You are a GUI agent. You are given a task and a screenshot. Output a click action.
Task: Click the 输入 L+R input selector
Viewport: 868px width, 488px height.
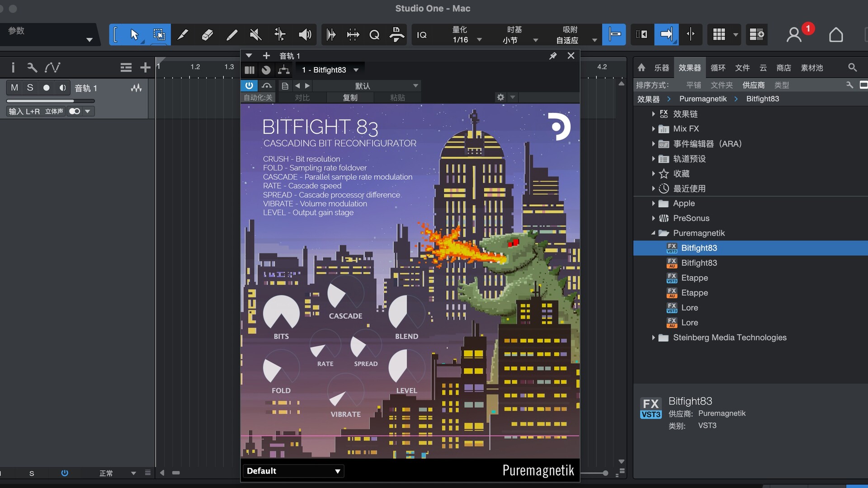24,111
